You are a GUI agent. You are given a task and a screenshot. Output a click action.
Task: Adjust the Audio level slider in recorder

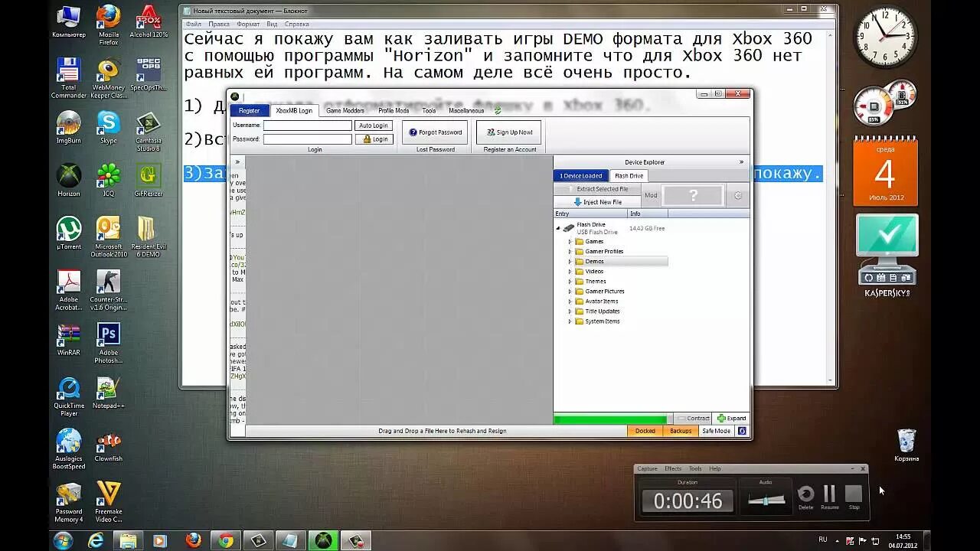click(x=766, y=500)
